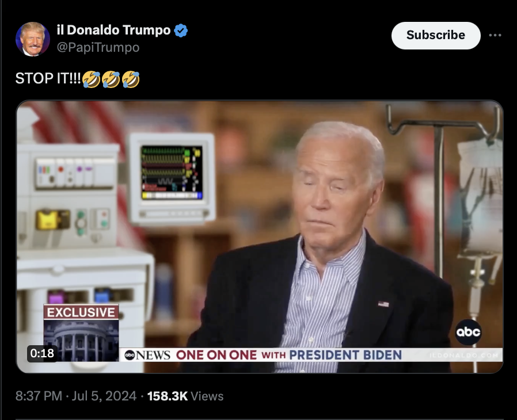The image size is (517, 420).
Task: Click the heart monitor screen in the video
Action: (172, 173)
